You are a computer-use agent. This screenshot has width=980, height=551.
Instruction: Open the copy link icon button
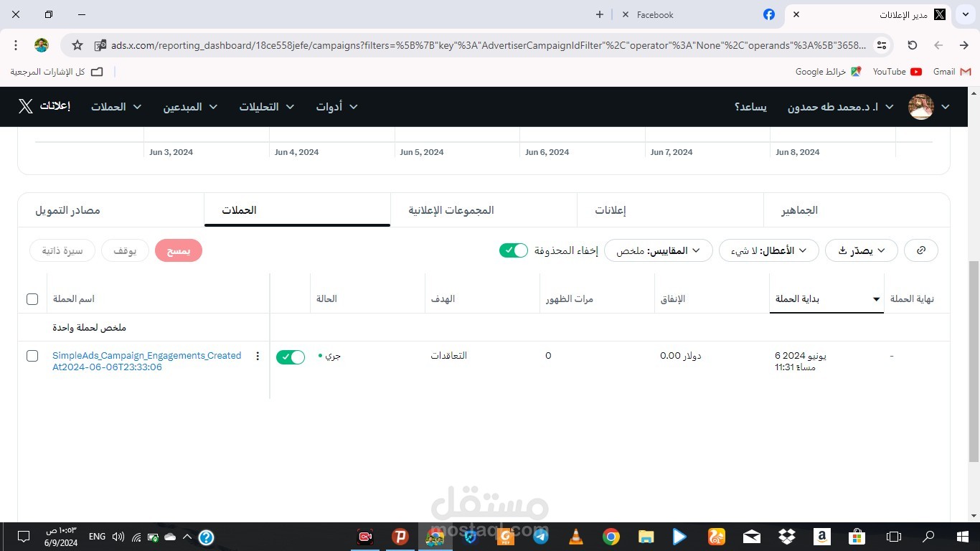tap(921, 250)
